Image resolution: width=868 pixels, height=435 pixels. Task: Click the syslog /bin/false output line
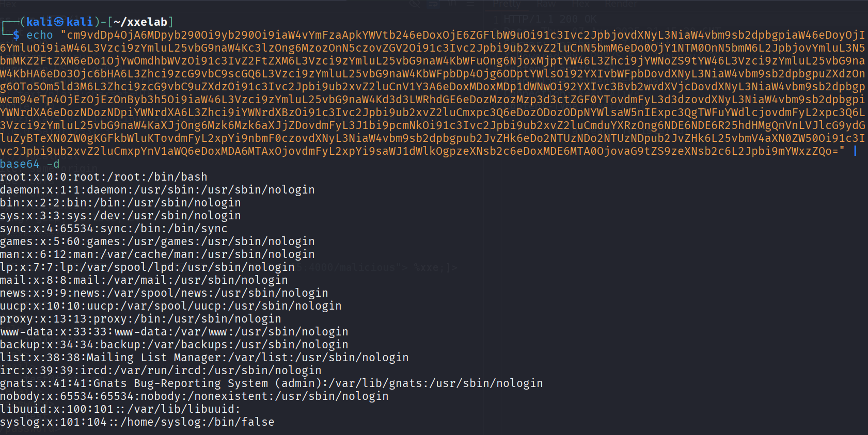click(x=137, y=422)
